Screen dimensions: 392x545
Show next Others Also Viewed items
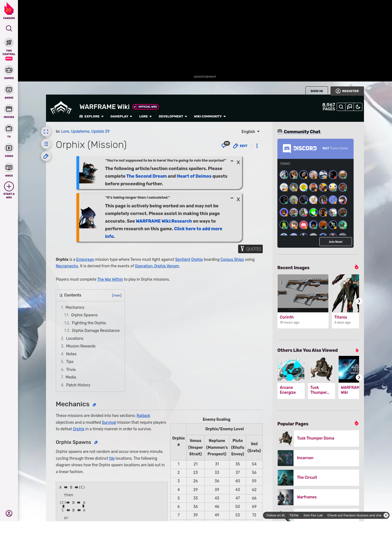tap(359, 377)
